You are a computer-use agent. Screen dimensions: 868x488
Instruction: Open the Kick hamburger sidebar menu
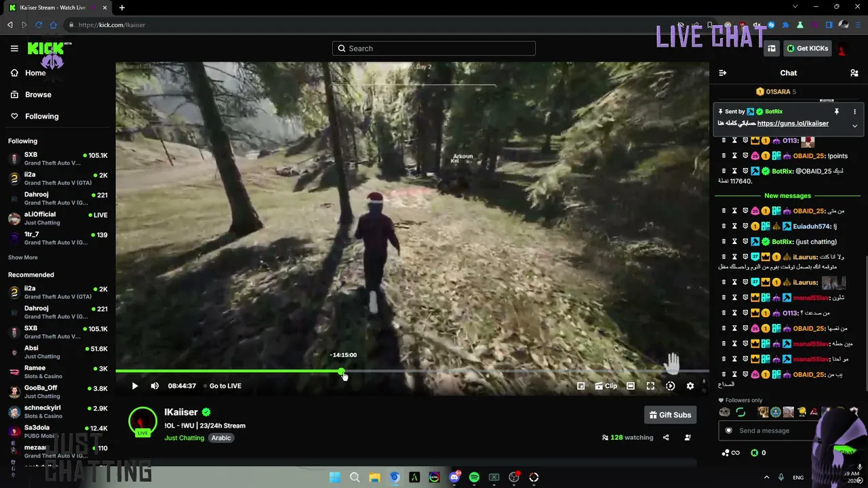14,48
